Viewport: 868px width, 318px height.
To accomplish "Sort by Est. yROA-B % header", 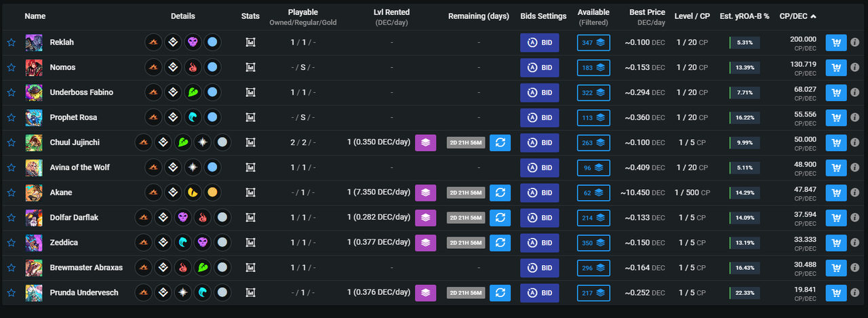I will 745,16.
